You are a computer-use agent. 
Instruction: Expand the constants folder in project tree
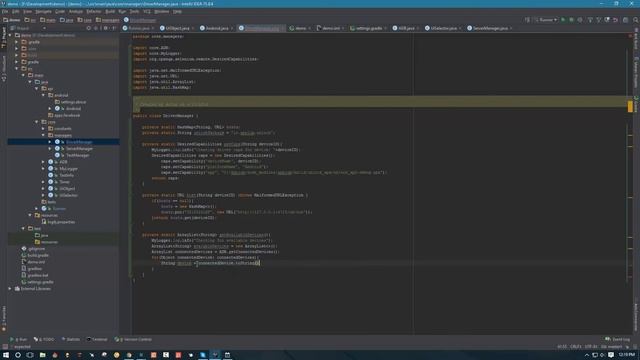(x=43, y=129)
